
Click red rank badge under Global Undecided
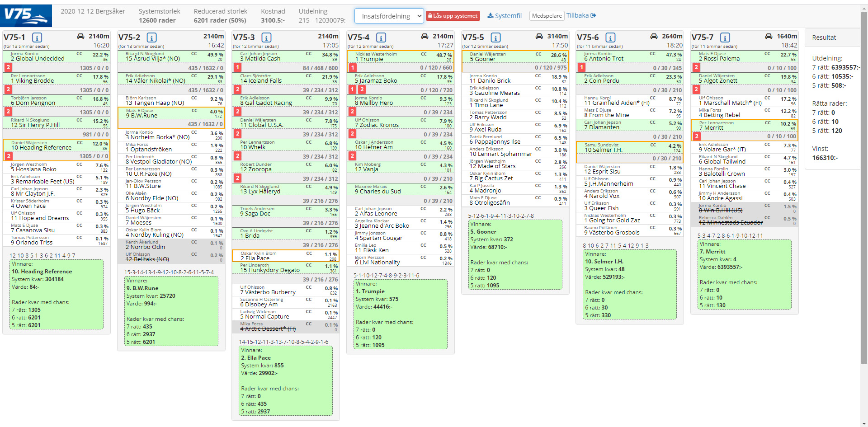tap(8, 67)
